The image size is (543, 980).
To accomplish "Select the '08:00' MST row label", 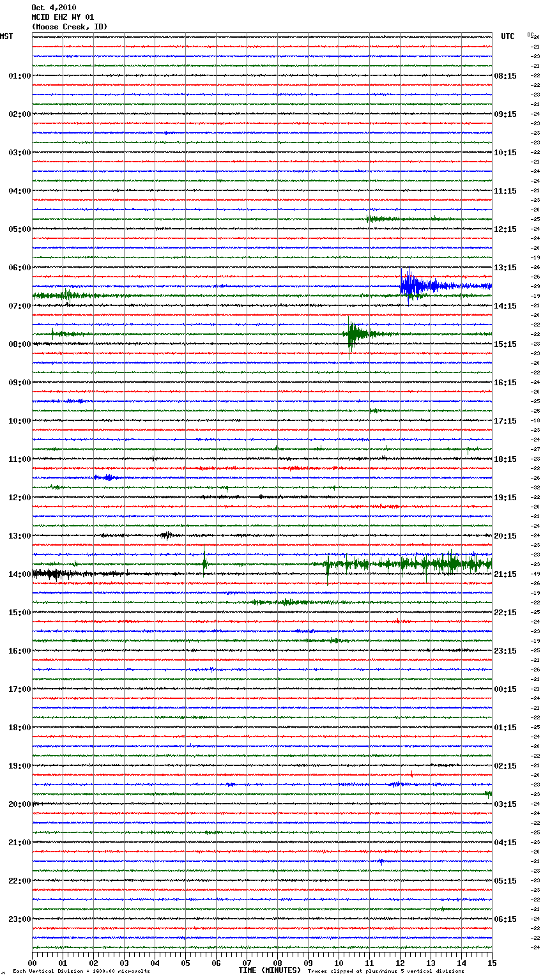I will 20,344.
